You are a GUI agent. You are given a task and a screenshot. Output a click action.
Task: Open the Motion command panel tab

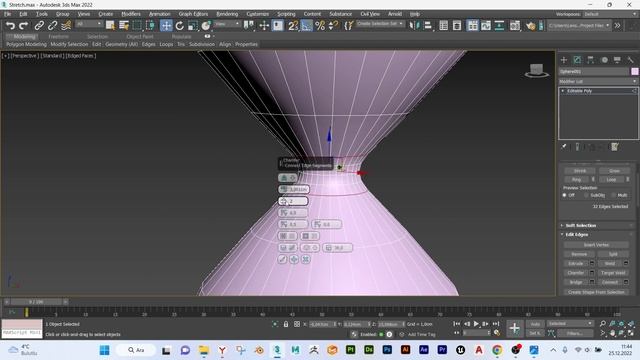coord(604,60)
